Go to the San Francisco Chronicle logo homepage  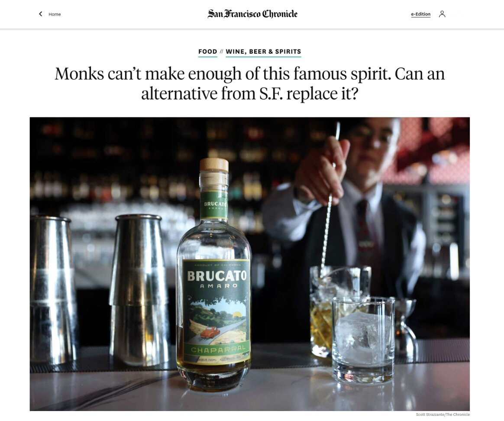click(x=252, y=14)
